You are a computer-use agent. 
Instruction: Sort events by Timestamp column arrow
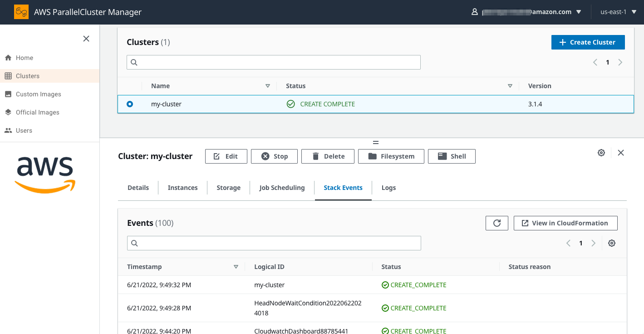click(x=236, y=267)
